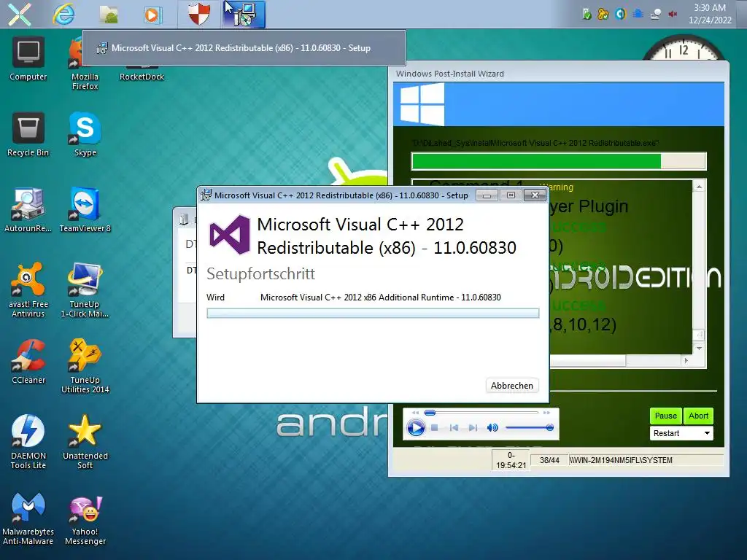The height and width of the screenshot is (560, 747).
Task: Click the Setupfortschritt heading text
Action: coord(260,274)
